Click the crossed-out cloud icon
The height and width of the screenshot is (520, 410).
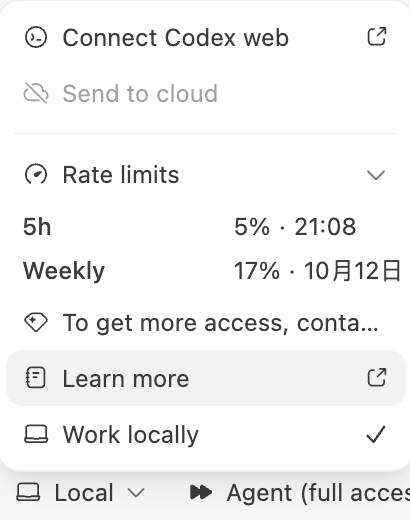36,93
